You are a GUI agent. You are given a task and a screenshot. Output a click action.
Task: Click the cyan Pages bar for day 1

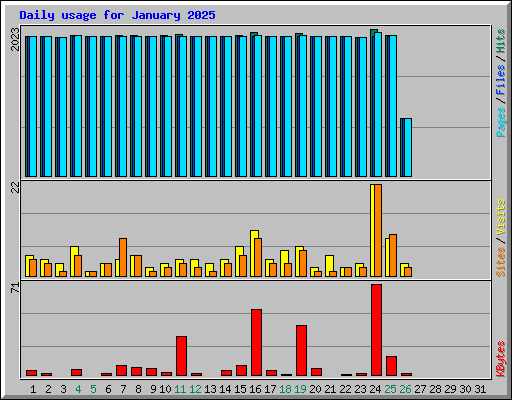[x=33, y=106]
